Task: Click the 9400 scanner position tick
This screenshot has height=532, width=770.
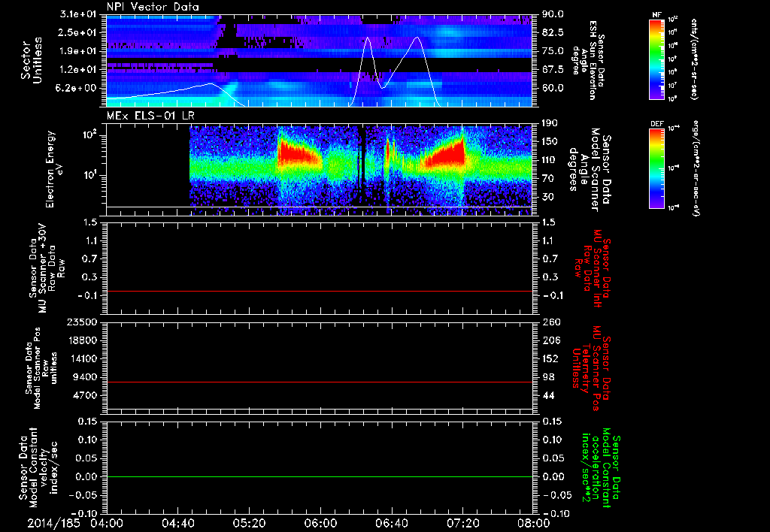Action: pyautogui.click(x=86, y=377)
